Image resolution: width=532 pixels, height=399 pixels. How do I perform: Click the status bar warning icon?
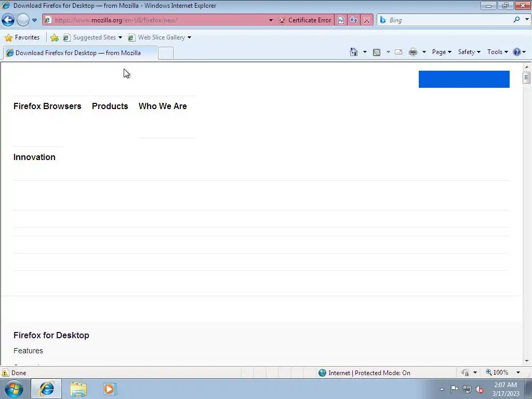click(5, 373)
